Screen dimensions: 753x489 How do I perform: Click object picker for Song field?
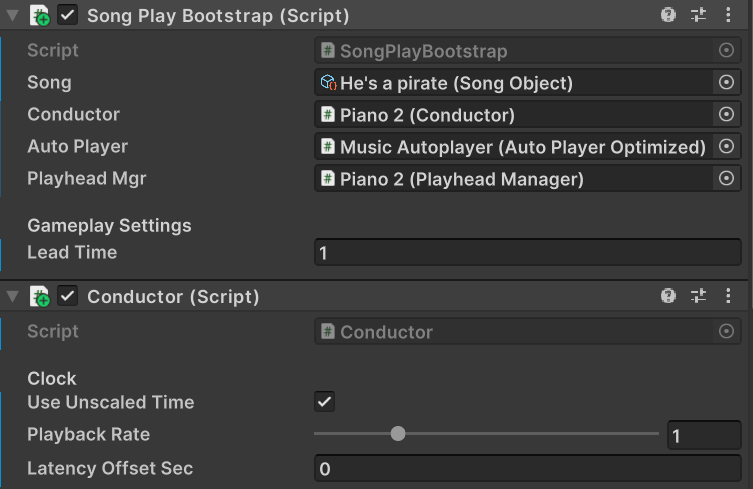tap(727, 82)
